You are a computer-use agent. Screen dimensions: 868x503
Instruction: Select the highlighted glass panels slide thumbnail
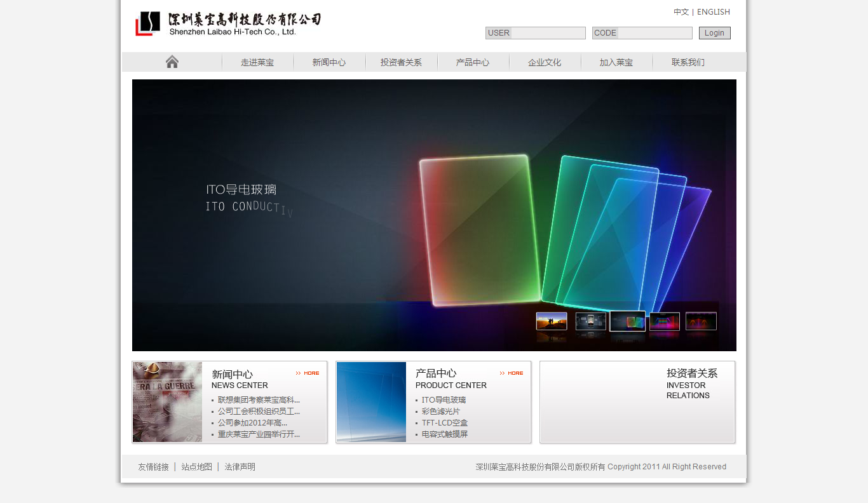(627, 321)
